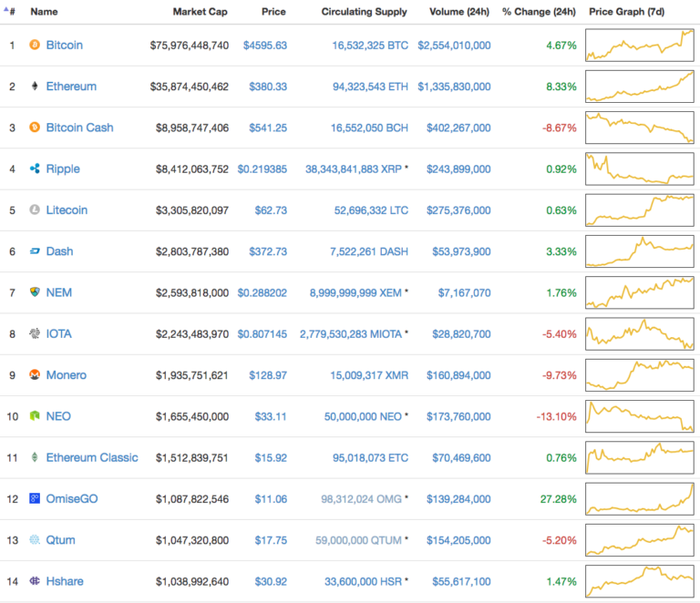Click the IOTA logo icon
The image size is (700, 603).
click(x=35, y=333)
